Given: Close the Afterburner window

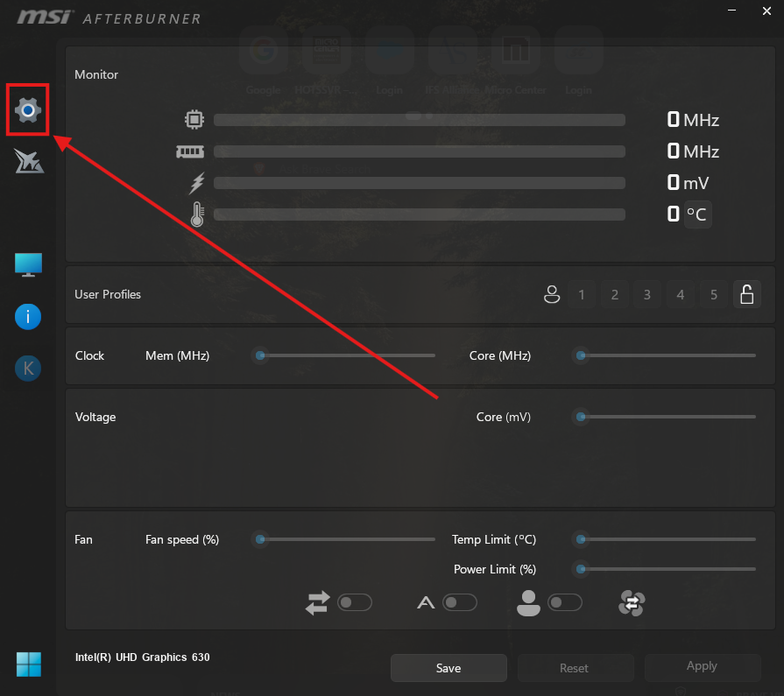Looking at the screenshot, I should coord(766,11).
